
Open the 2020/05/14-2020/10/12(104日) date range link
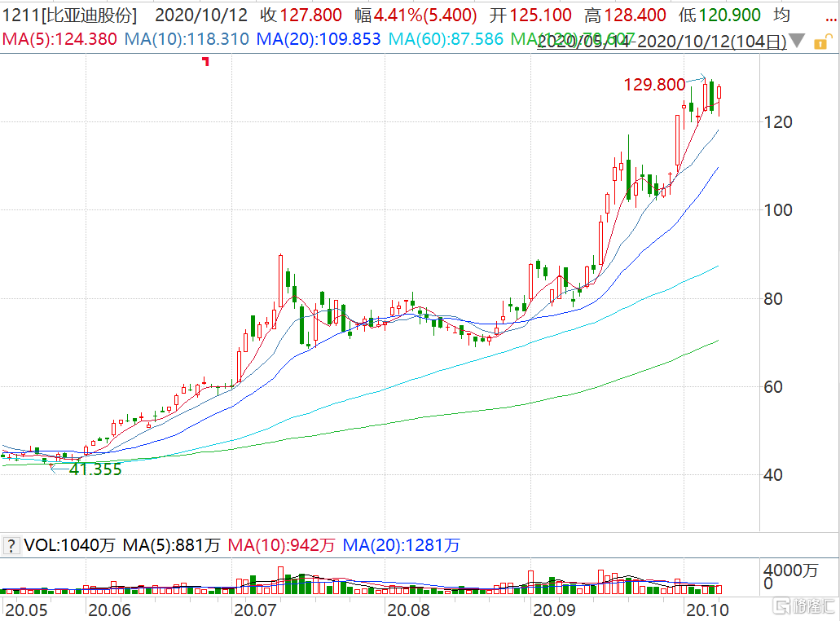click(x=662, y=41)
